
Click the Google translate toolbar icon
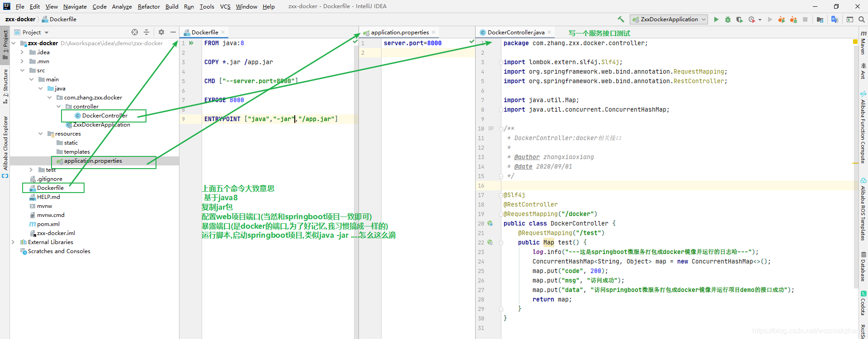[x=835, y=19]
